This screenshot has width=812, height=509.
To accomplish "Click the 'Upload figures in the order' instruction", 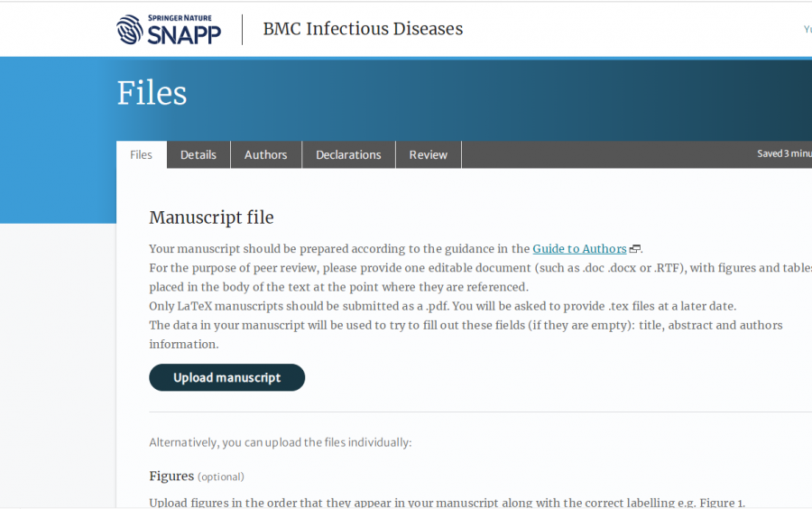I will coord(447,503).
